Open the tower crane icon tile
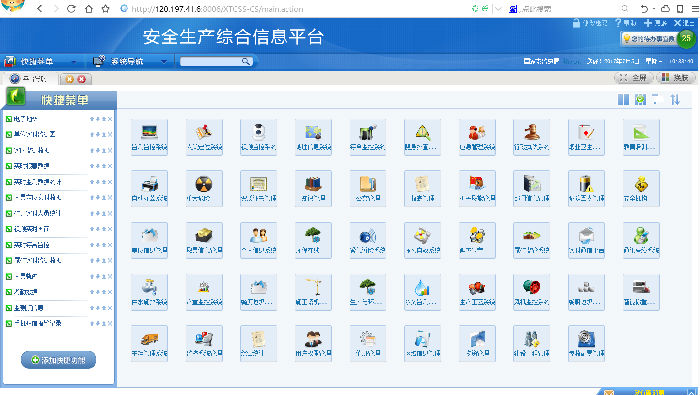The height and width of the screenshot is (395, 700). 313,292
